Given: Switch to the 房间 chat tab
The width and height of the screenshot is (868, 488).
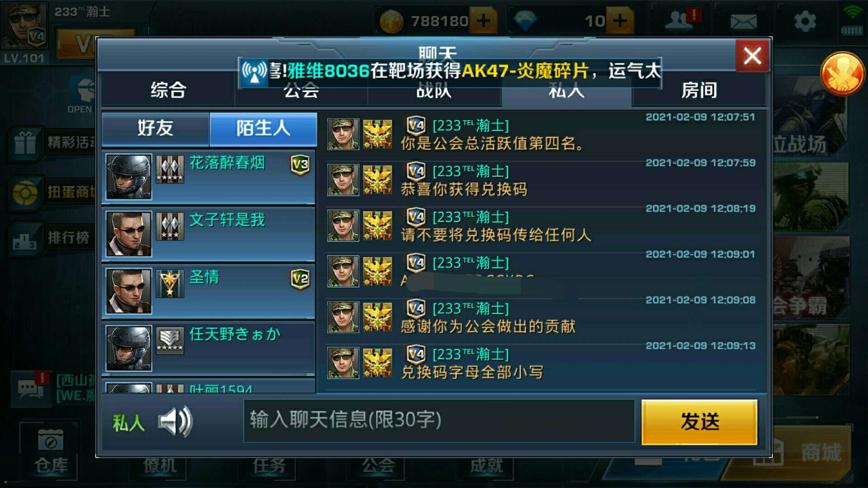Looking at the screenshot, I should (699, 90).
